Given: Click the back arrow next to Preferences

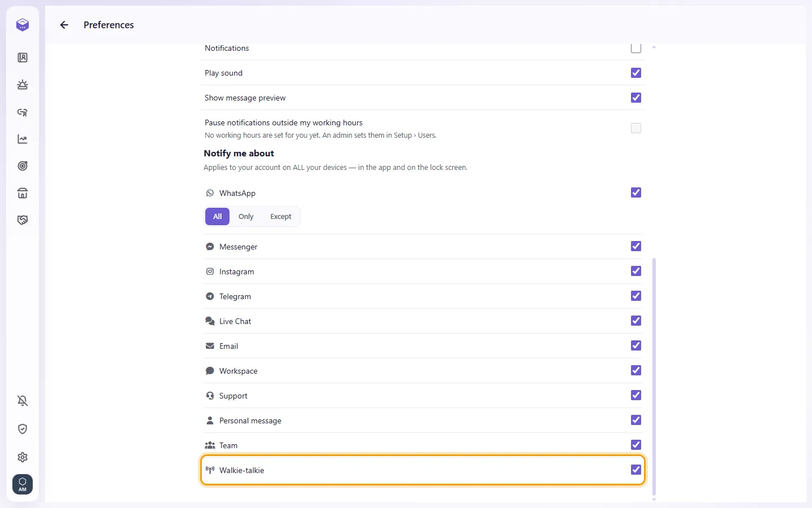Looking at the screenshot, I should tap(64, 25).
